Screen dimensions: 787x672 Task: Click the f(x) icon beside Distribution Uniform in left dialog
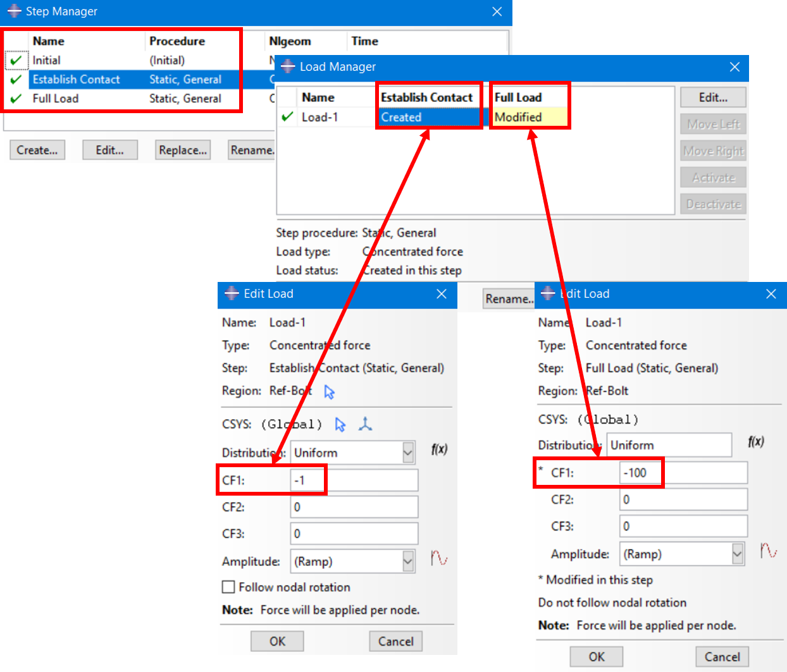pos(439,449)
